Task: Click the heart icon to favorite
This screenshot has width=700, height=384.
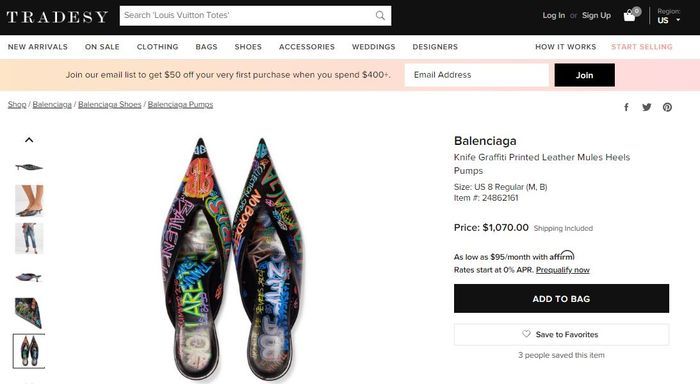Action: [x=526, y=334]
